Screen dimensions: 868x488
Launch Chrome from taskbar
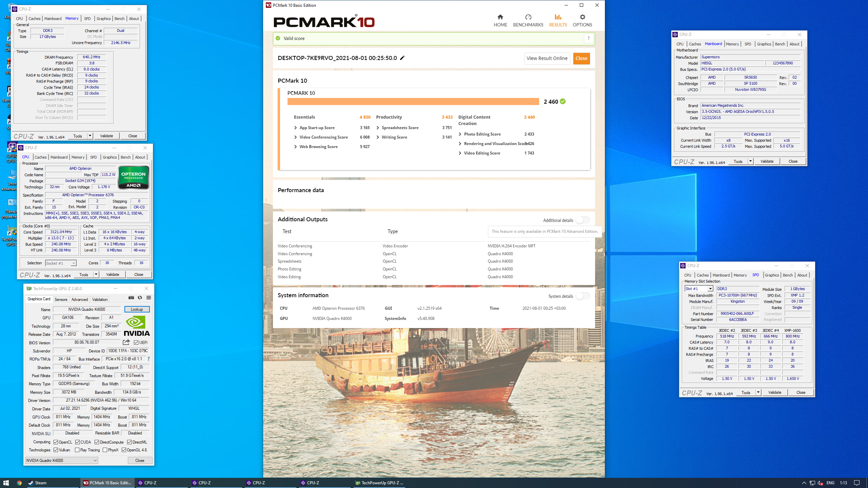tap(19, 483)
